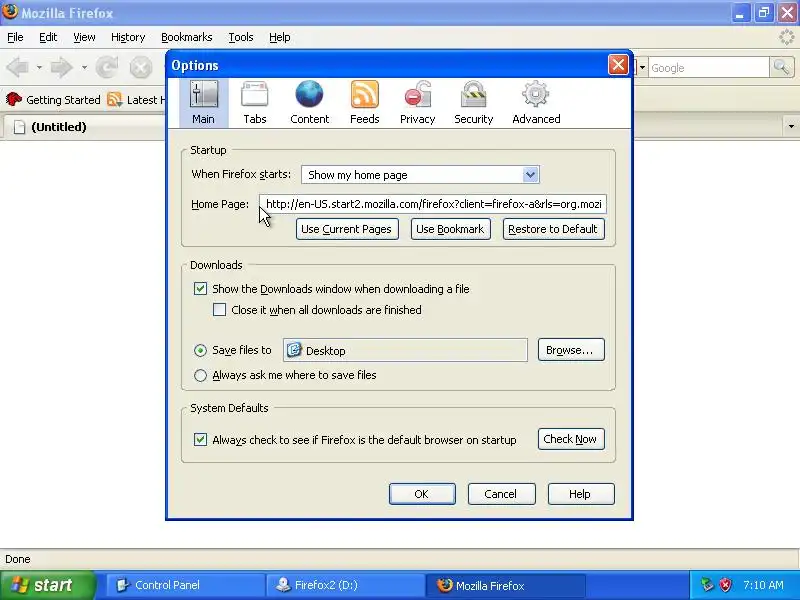Toggle Show the Downloads window checkbox
The height and width of the screenshot is (600, 800).
(x=200, y=289)
